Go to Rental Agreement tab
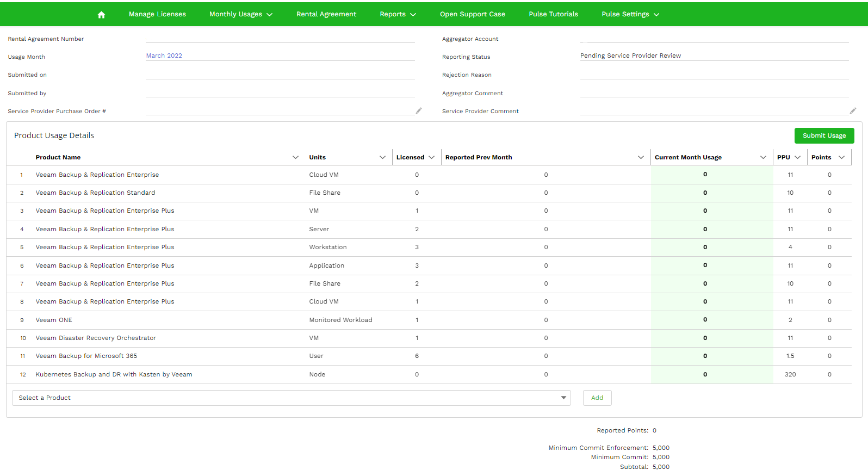 pyautogui.click(x=326, y=14)
